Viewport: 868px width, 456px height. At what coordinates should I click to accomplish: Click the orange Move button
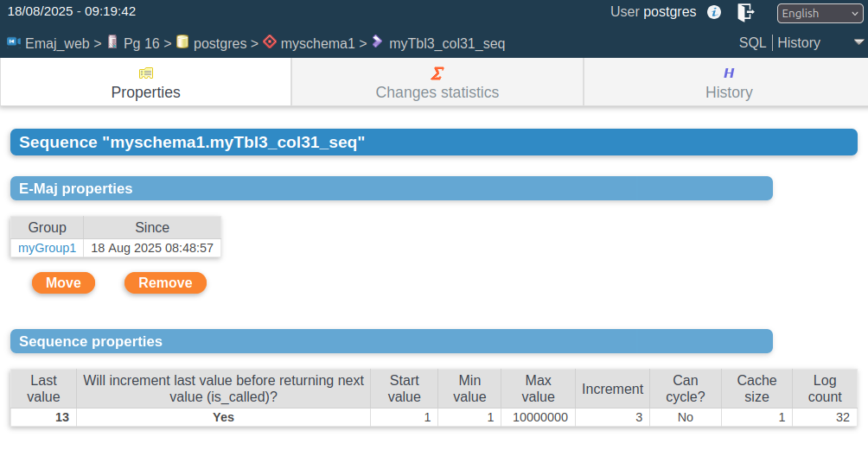(64, 283)
